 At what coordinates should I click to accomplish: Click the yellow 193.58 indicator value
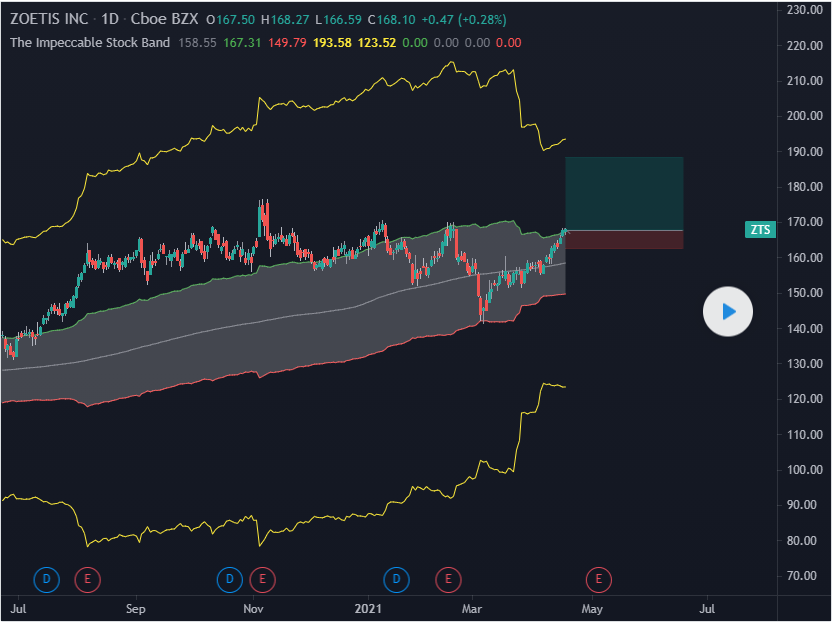point(330,43)
